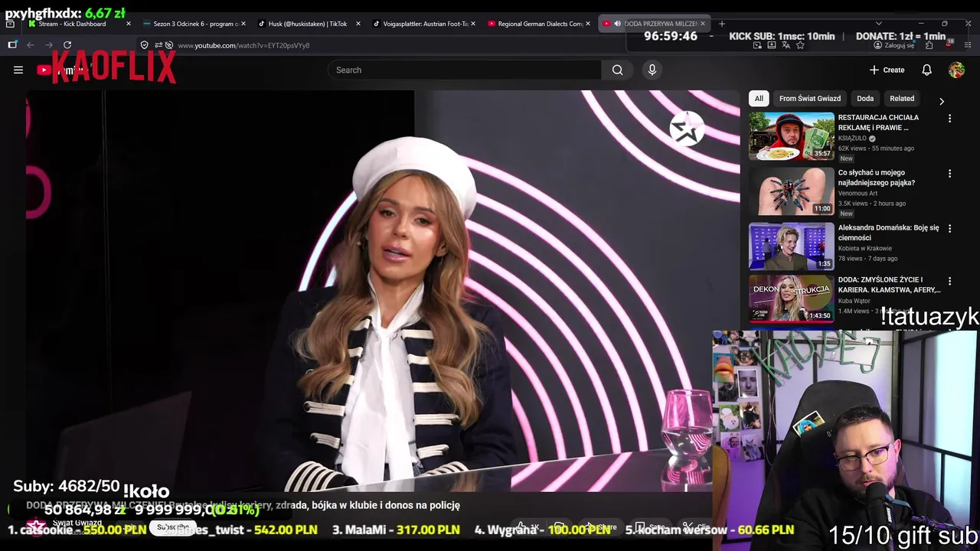This screenshot has width=980, height=551.
Task: Open browser extensions puzzle icon
Action: tap(929, 45)
